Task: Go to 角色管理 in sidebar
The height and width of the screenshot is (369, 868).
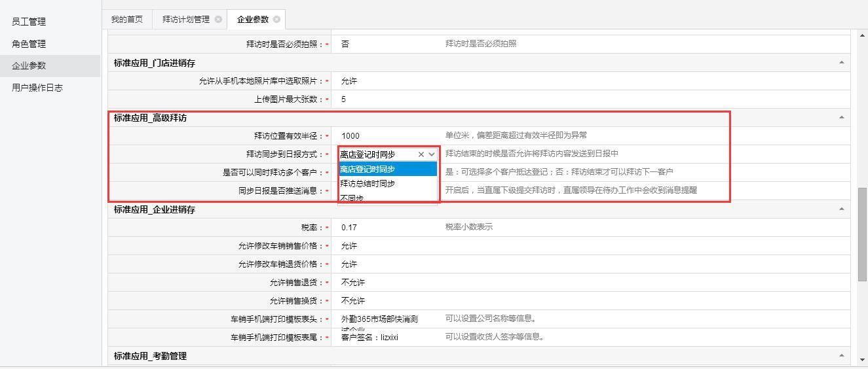Action: pyautogui.click(x=29, y=44)
